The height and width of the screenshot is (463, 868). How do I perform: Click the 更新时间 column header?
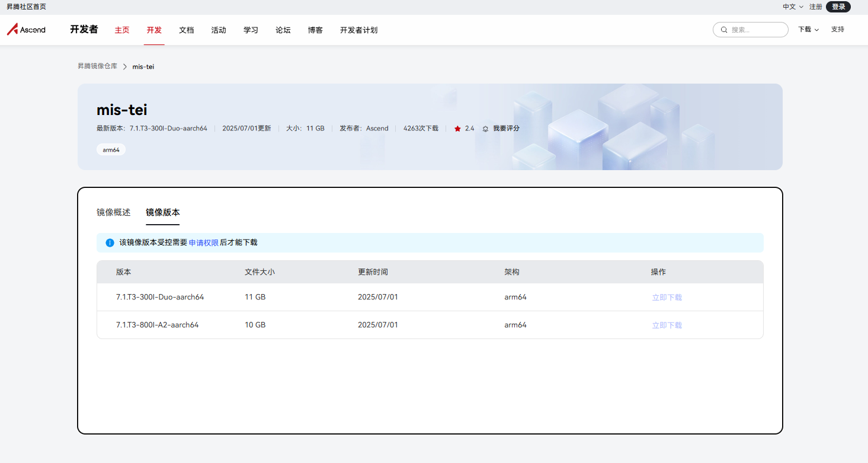pos(373,272)
